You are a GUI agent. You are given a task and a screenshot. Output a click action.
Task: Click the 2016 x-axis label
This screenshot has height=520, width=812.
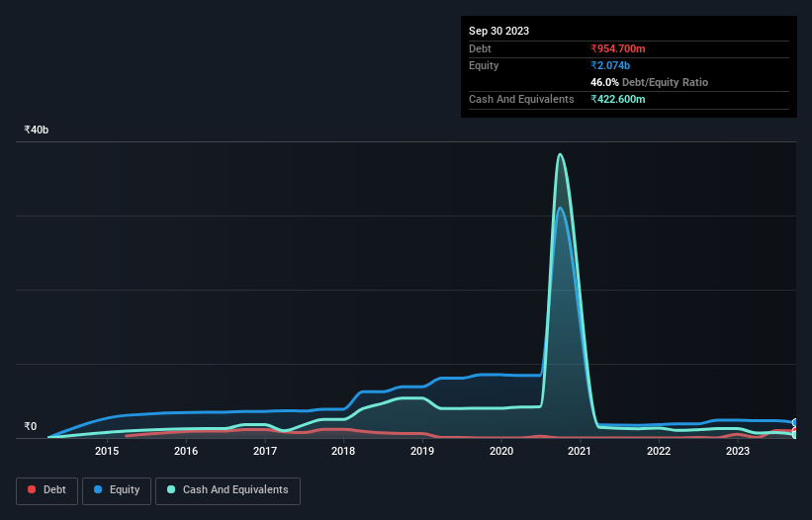click(x=186, y=451)
